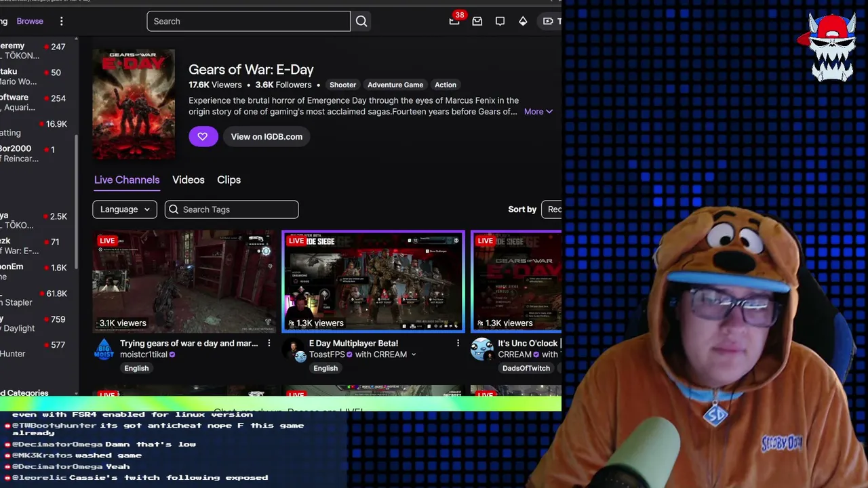Image resolution: width=868 pixels, height=488 pixels.
Task: Click the '17.6K Viewers' count text
Action: [x=215, y=85]
